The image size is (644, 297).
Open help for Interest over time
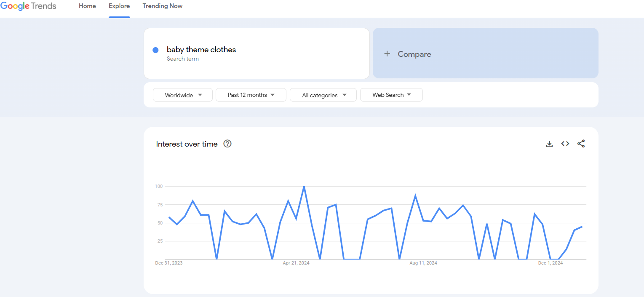point(227,144)
